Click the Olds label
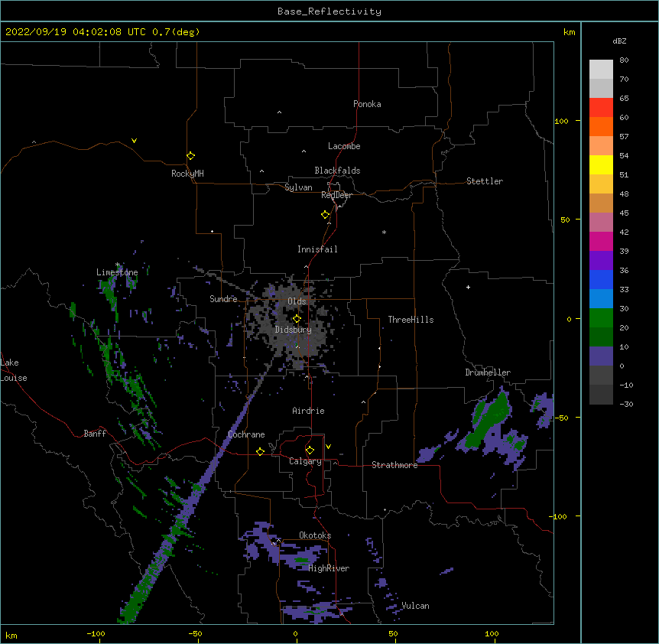 pos(297,301)
